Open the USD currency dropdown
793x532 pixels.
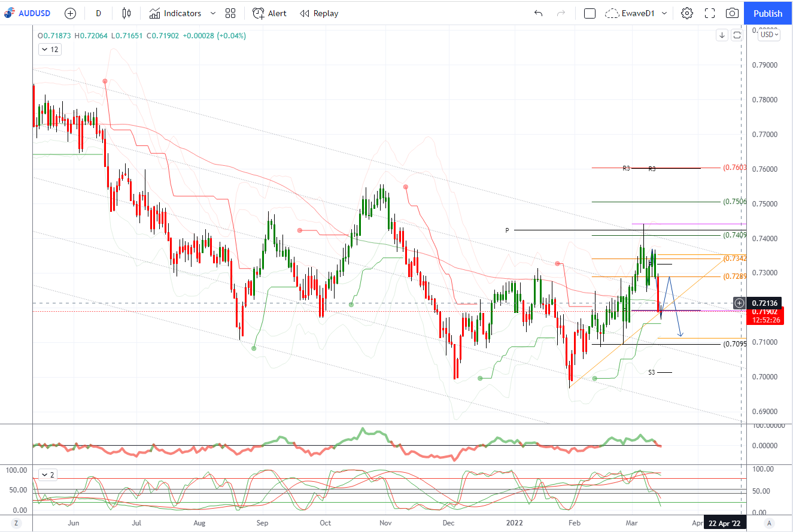click(x=769, y=35)
